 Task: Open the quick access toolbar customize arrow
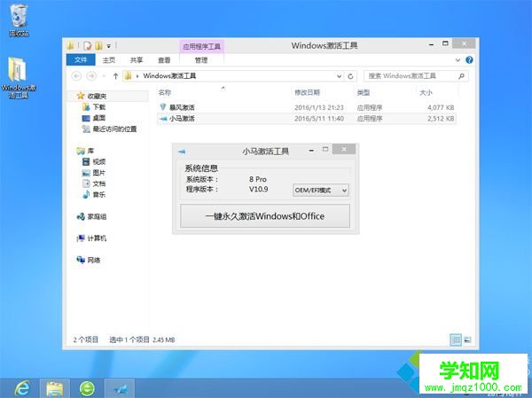click(x=108, y=46)
